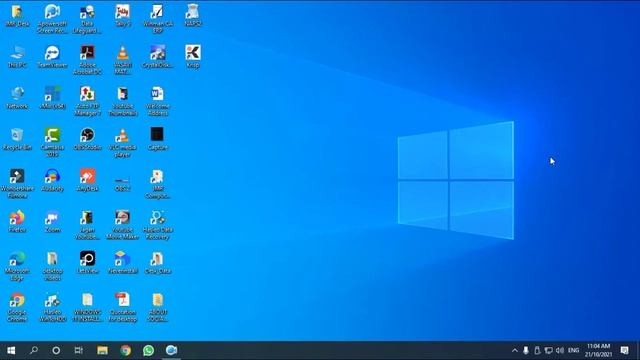This screenshot has width=640, height=360.
Task: Open the network status tray icon
Action: tap(549, 350)
